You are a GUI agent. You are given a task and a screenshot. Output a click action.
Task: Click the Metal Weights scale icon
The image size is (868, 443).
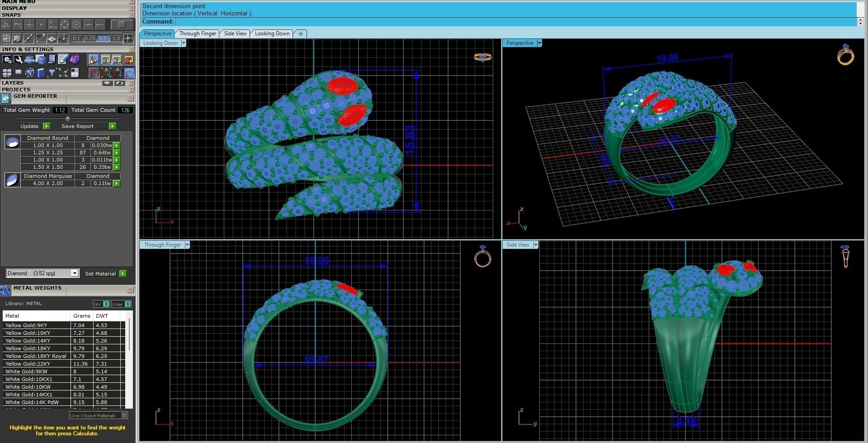[5, 291]
